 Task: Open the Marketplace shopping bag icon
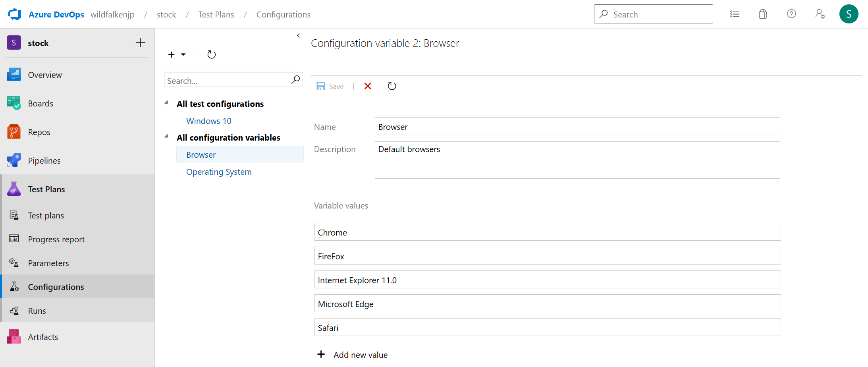763,14
